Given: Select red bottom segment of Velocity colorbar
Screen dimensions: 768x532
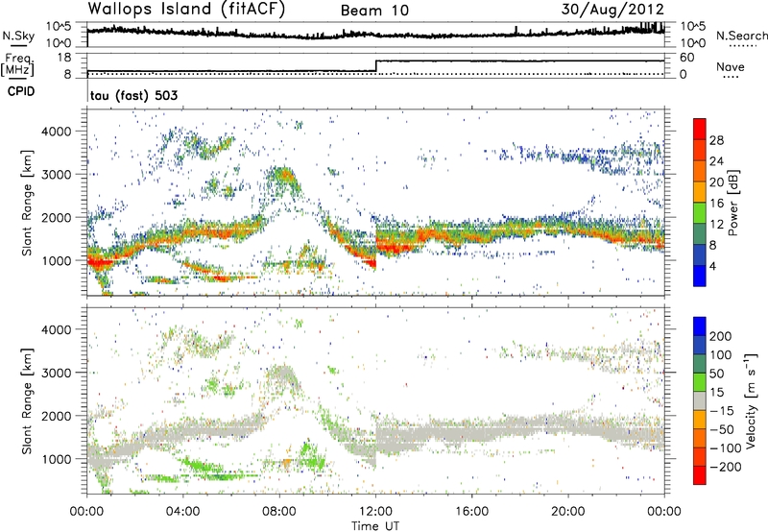Looking at the screenshot, I should [x=700, y=475].
